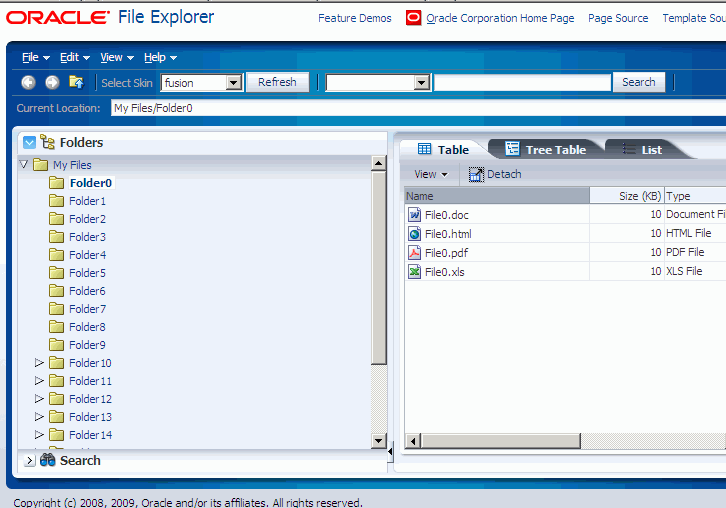Select Folder2 in the tree
726x508 pixels.
tap(88, 219)
